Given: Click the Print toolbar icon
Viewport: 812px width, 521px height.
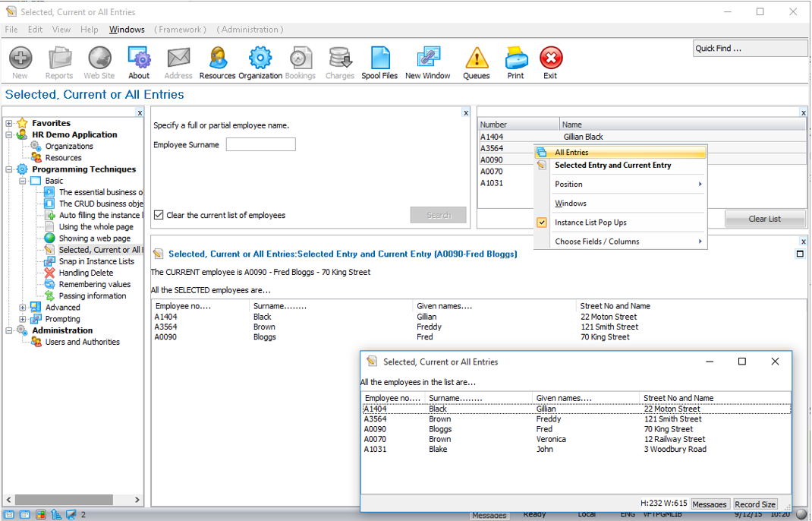Looking at the screenshot, I should click(516, 58).
